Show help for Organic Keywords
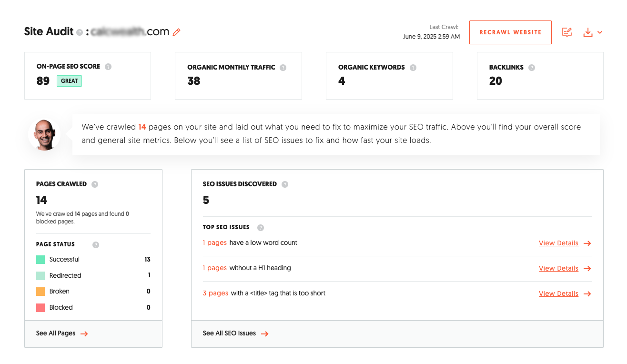 [x=413, y=68]
